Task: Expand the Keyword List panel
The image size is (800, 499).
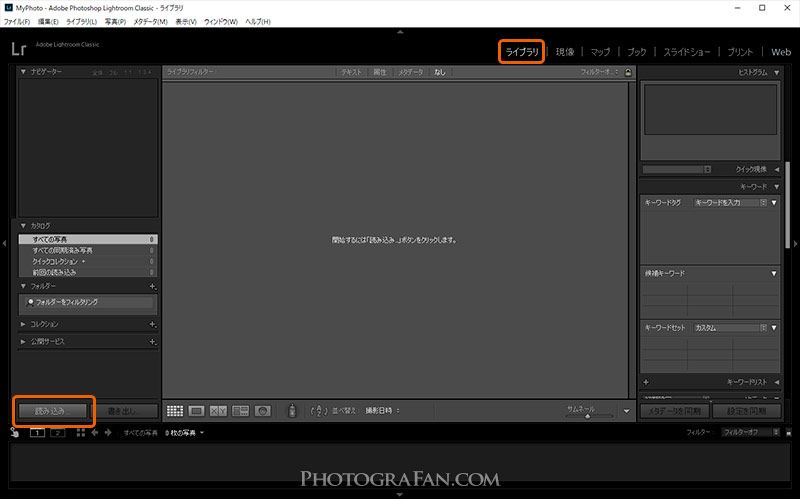Action: [x=777, y=382]
